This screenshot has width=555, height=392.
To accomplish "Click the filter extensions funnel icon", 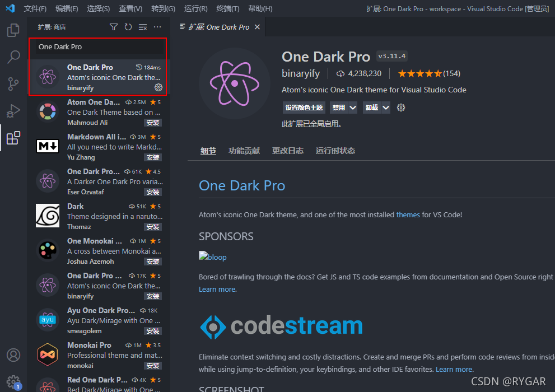I will (113, 27).
